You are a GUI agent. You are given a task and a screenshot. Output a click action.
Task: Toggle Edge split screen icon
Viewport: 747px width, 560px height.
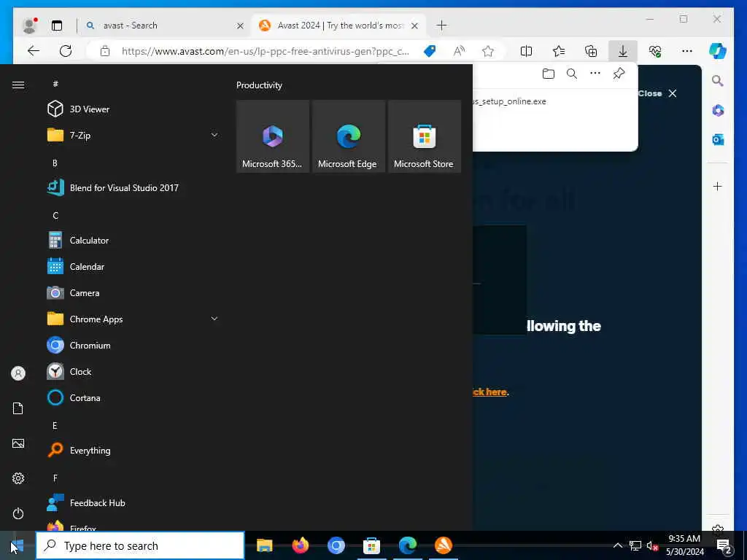[527, 51]
